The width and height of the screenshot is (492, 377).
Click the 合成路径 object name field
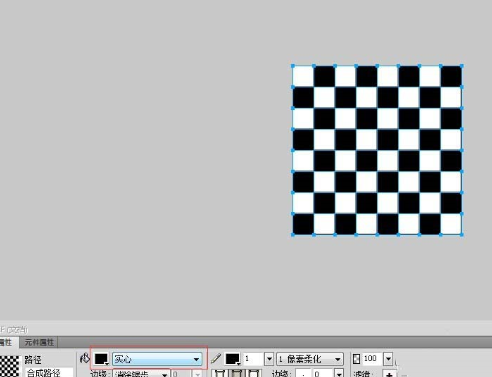coord(49,373)
